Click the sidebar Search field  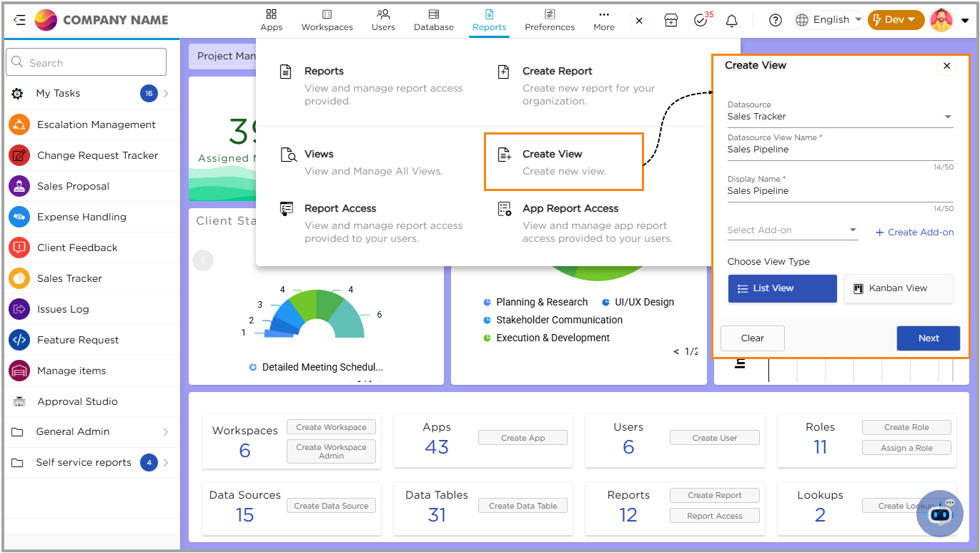pyautogui.click(x=86, y=63)
